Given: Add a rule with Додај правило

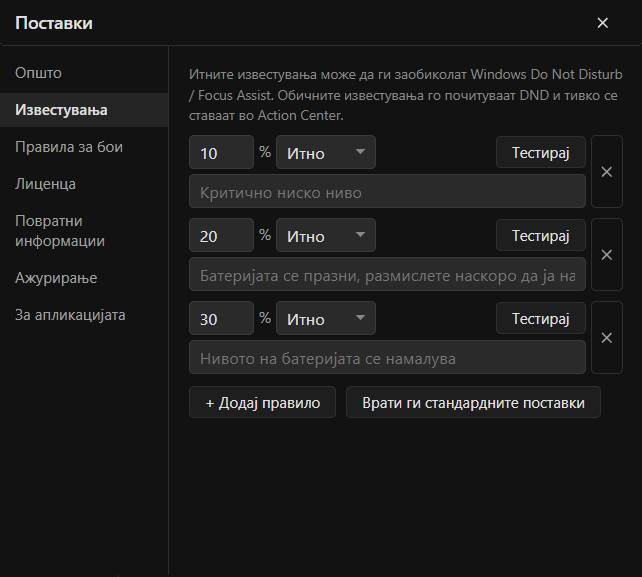Looking at the screenshot, I should point(262,403).
